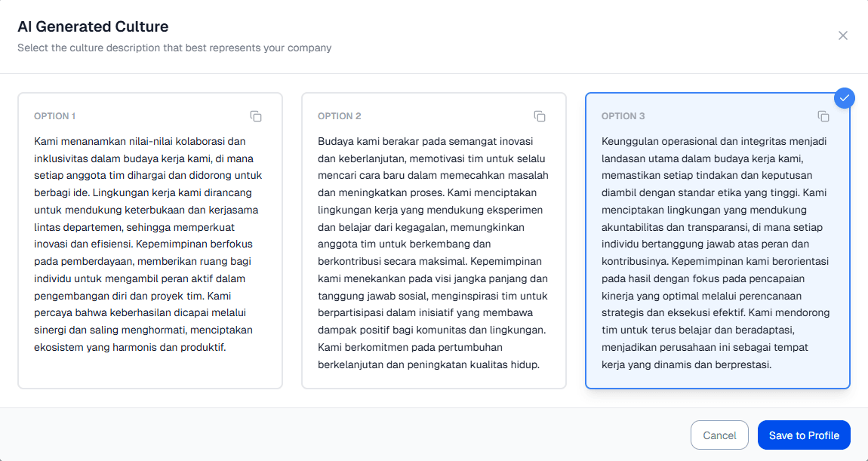This screenshot has width=868, height=461.
Task: Click the AI Generated Culture title
Action: click(x=93, y=26)
